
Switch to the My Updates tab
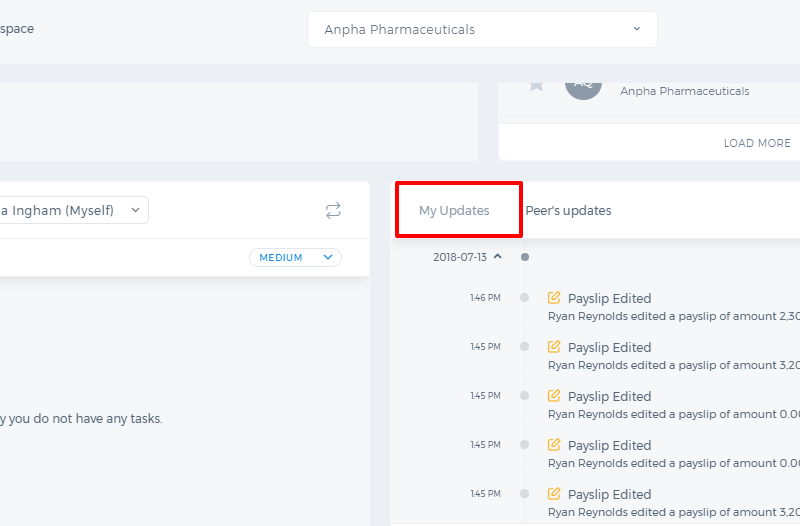click(454, 210)
